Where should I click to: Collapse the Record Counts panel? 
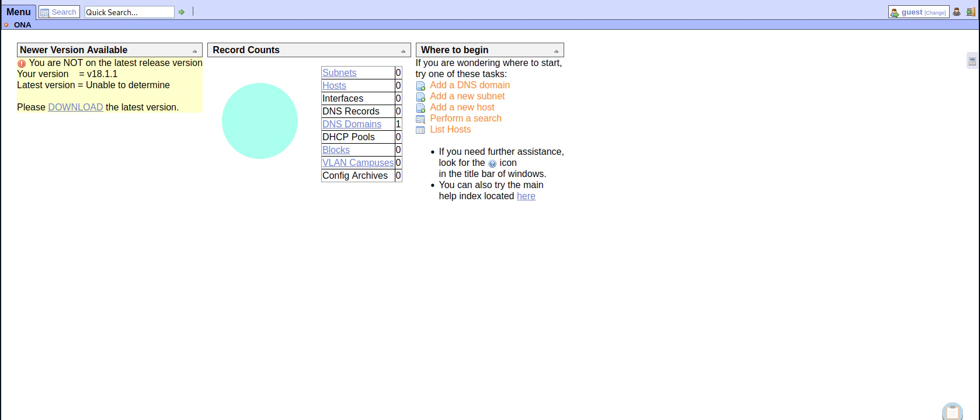(403, 51)
